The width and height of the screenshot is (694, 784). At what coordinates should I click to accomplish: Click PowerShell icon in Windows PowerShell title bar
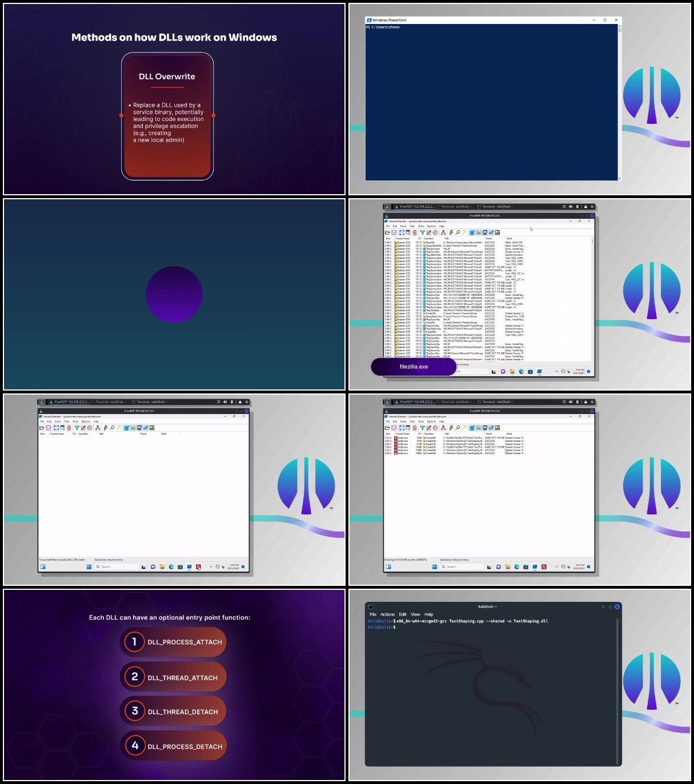tap(369, 20)
